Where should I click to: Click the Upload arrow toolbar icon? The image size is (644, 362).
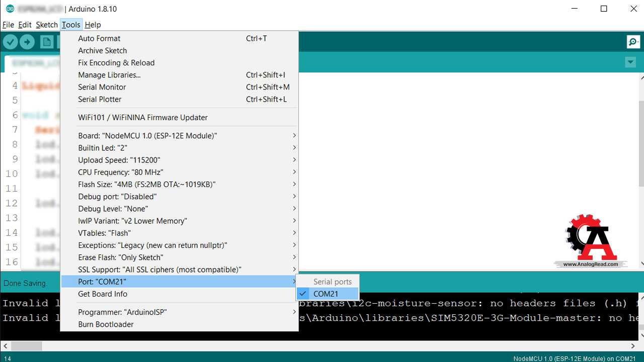pyautogui.click(x=27, y=42)
